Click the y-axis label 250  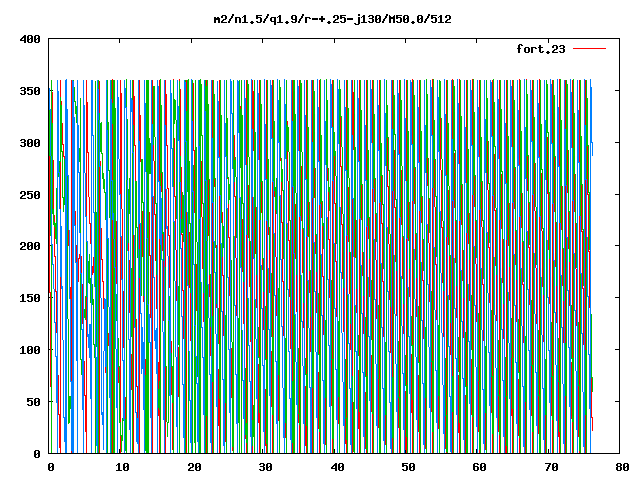click(x=30, y=195)
